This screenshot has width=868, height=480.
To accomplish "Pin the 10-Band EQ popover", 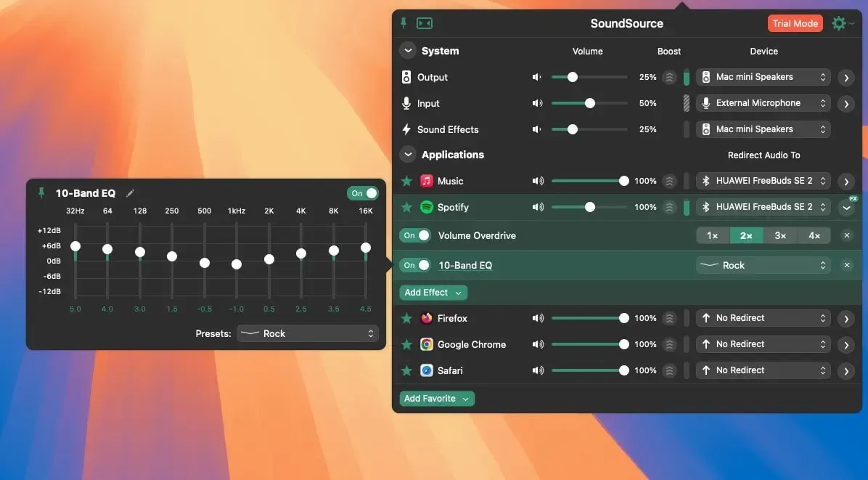I will pyautogui.click(x=41, y=192).
